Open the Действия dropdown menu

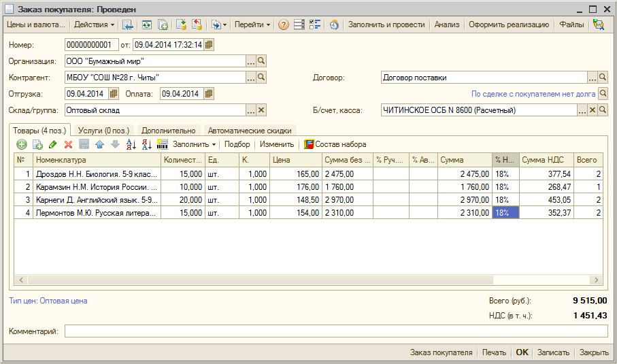94,24
